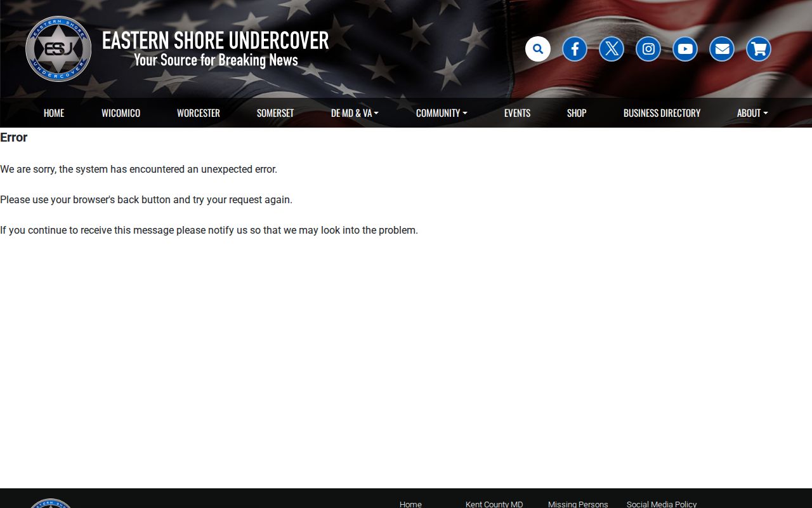Click the Eastern Shore Undercover badge logo
Viewport: 812px width, 508px height.
[58, 49]
